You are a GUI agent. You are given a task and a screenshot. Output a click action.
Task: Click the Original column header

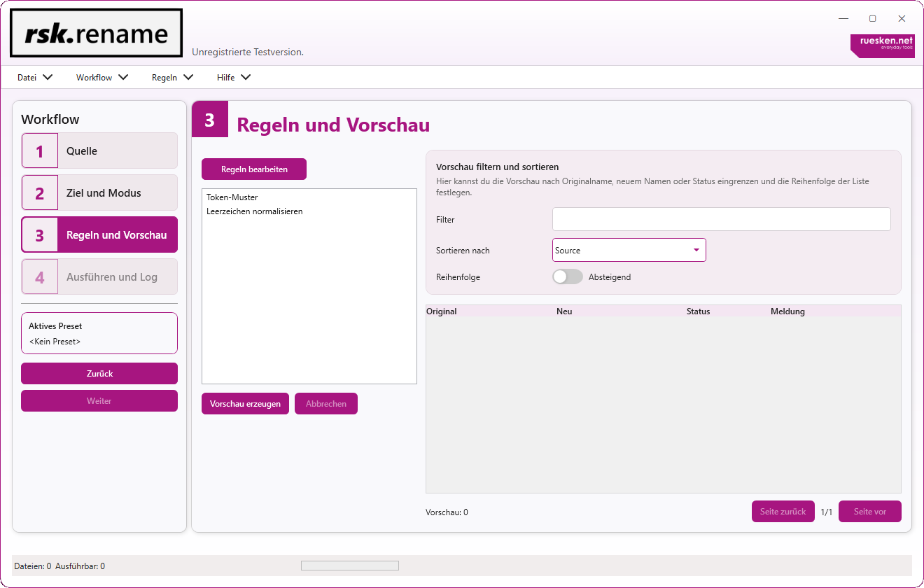[442, 311]
